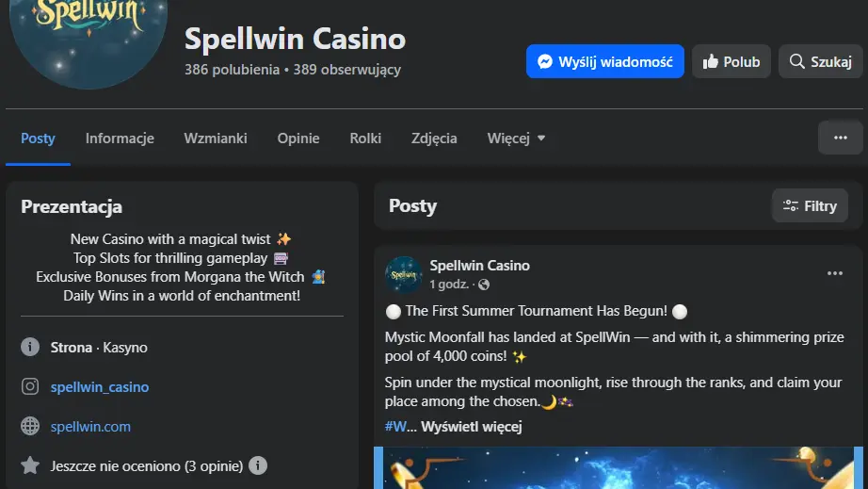Click the Filtry sliders icon
This screenshot has width=868, height=489.
coord(791,205)
